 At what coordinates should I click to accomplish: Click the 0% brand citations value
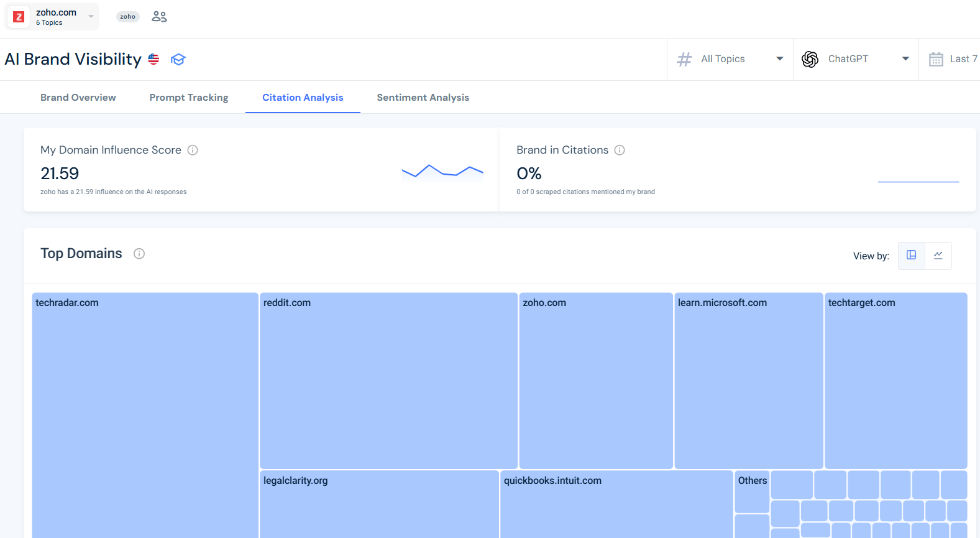[x=529, y=174]
